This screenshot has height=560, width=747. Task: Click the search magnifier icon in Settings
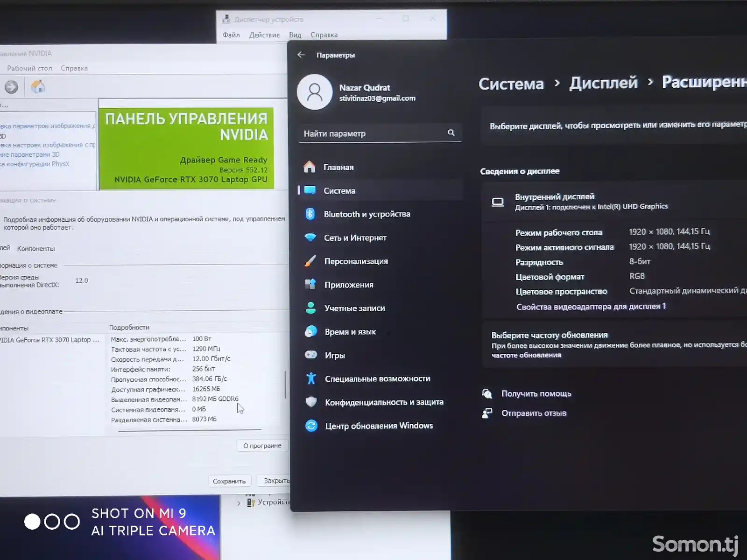pos(451,133)
